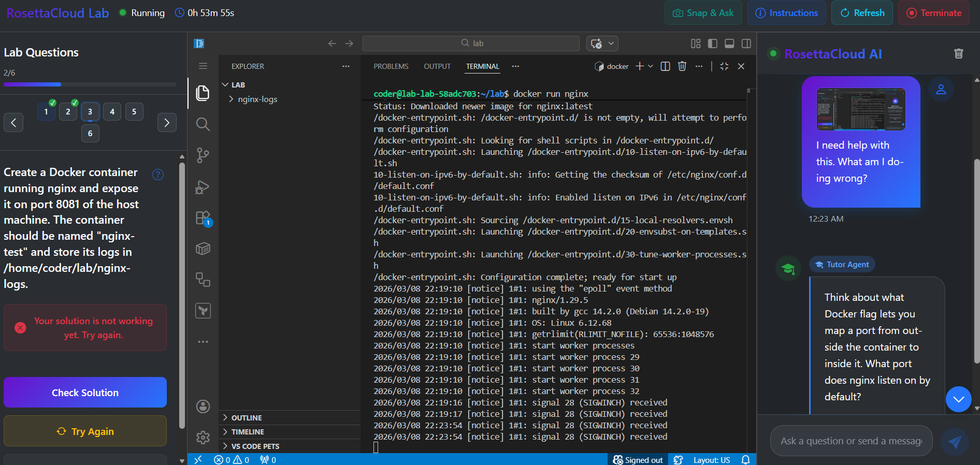
Task: Open terminal more actions ellipsis
Action: point(699,66)
